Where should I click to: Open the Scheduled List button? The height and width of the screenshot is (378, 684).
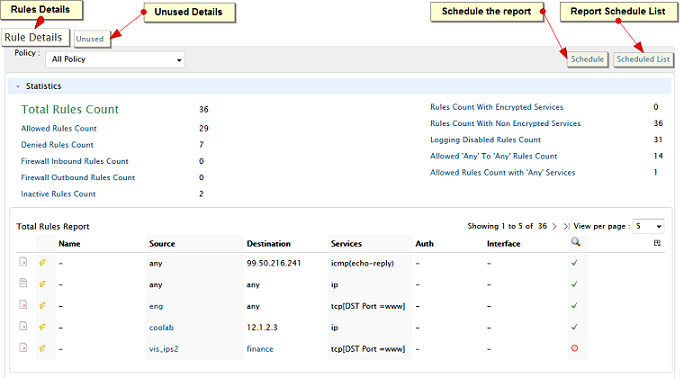[643, 59]
